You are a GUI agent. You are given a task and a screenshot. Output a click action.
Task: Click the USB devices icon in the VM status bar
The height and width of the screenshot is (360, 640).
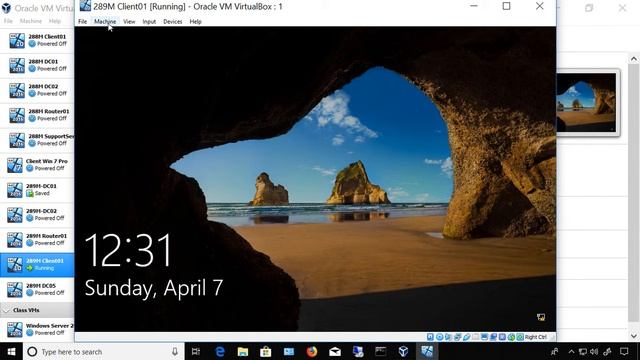click(x=467, y=337)
